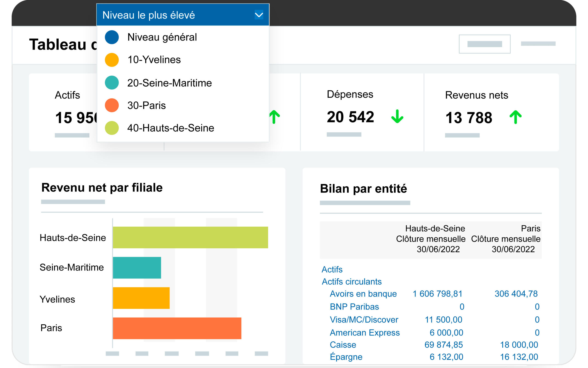Click the Actifs card label

click(67, 95)
